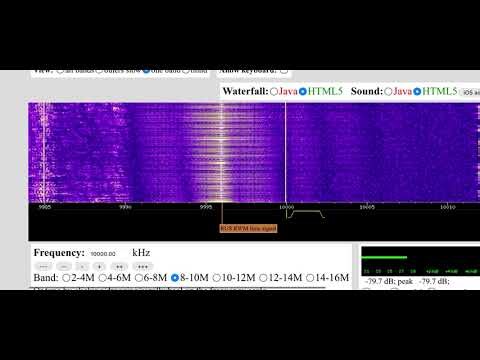The width and height of the screenshot is (480, 360).
Task: Click the 9985 frequency scale label
Action: click(45, 207)
